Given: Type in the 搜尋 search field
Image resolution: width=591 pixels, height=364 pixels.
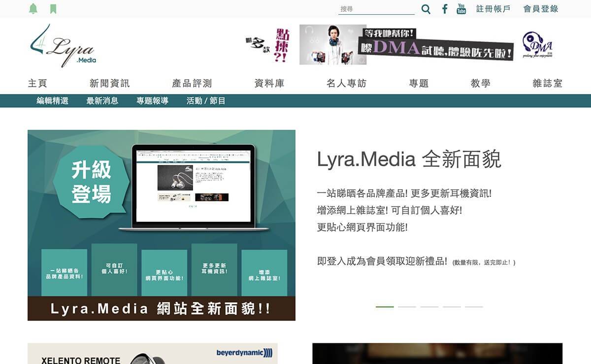Looking at the screenshot, I should pyautogui.click(x=376, y=9).
